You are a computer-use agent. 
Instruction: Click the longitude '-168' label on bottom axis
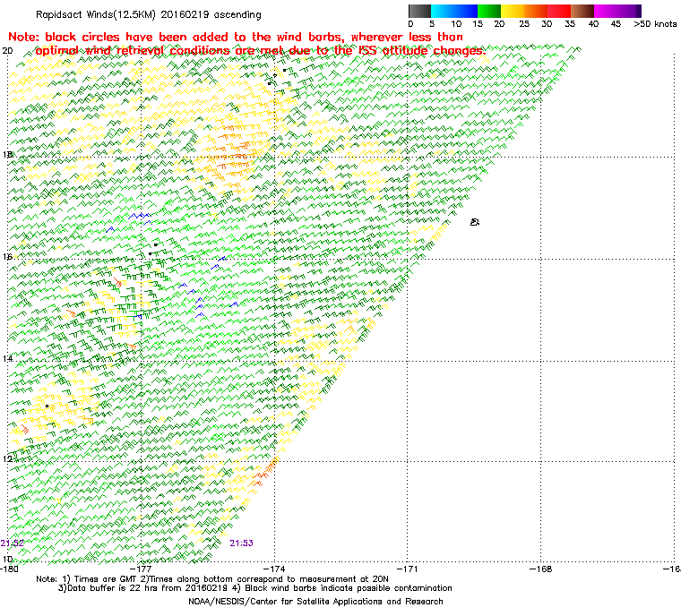540,569
